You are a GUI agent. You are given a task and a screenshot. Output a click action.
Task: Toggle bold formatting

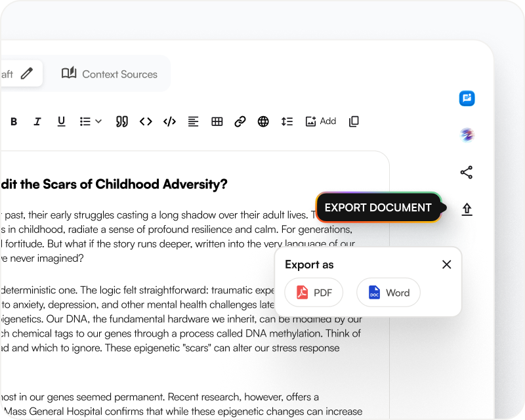point(14,121)
